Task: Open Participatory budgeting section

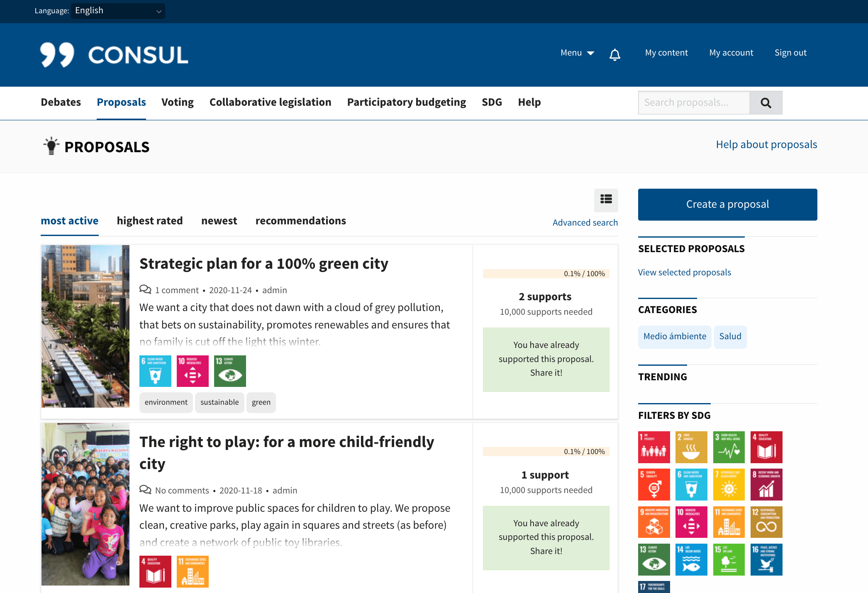Action: pyautogui.click(x=407, y=102)
